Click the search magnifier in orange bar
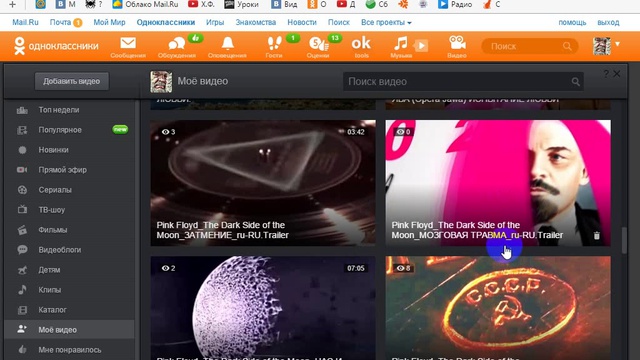The width and height of the screenshot is (640, 360). [x=567, y=46]
